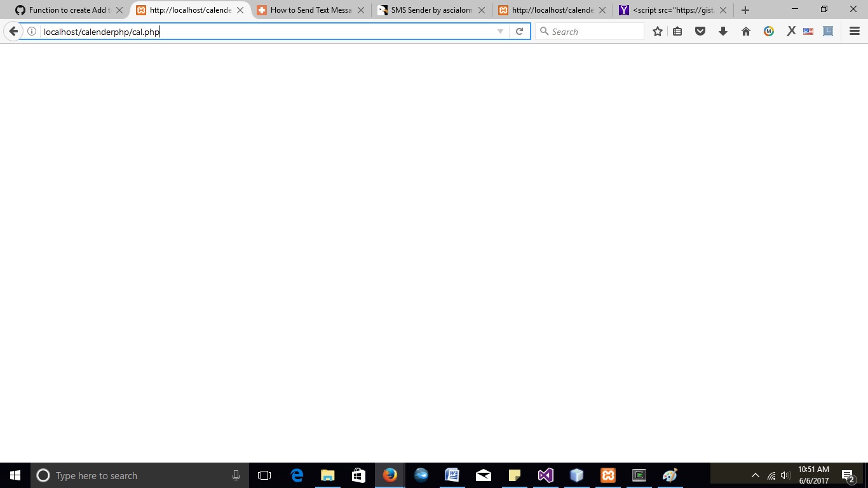
Task: Go back using the browser back arrow
Action: [13, 31]
